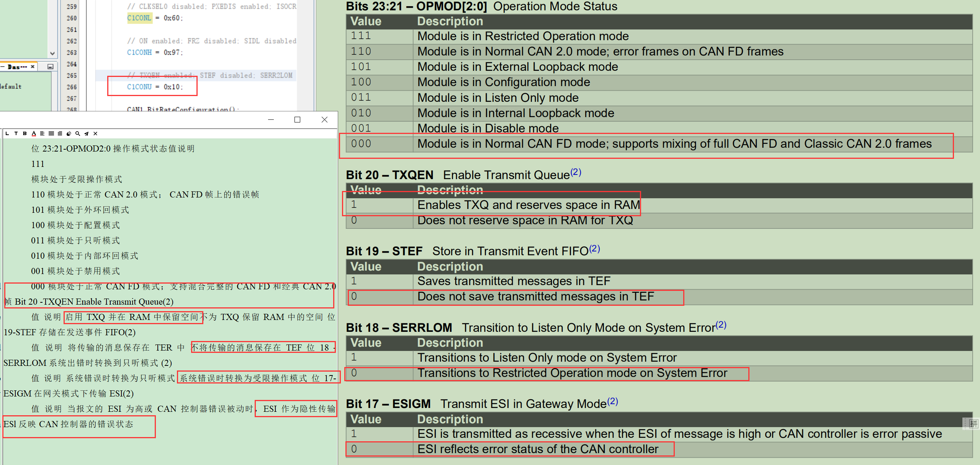Open font color A with red underline

pyautogui.click(x=34, y=134)
